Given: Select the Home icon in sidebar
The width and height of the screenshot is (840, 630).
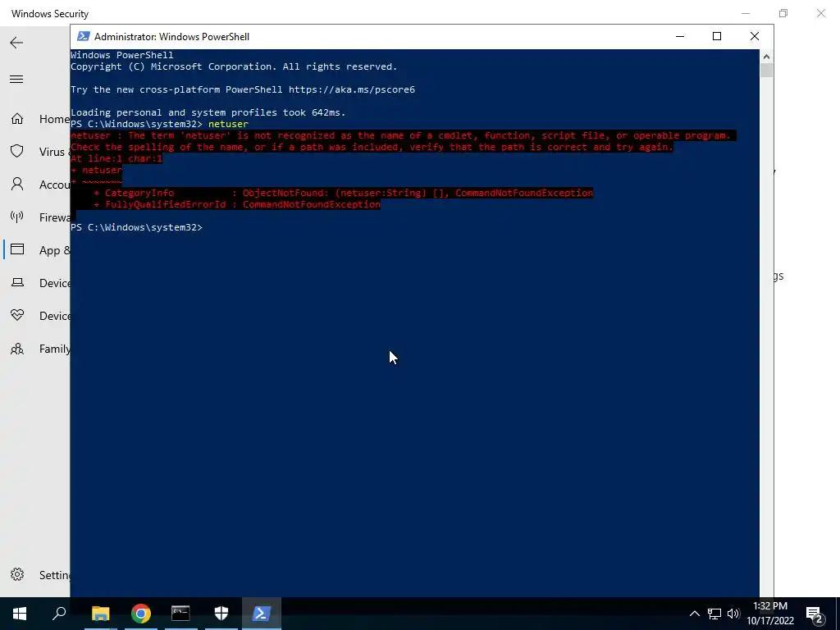Looking at the screenshot, I should (x=17, y=118).
